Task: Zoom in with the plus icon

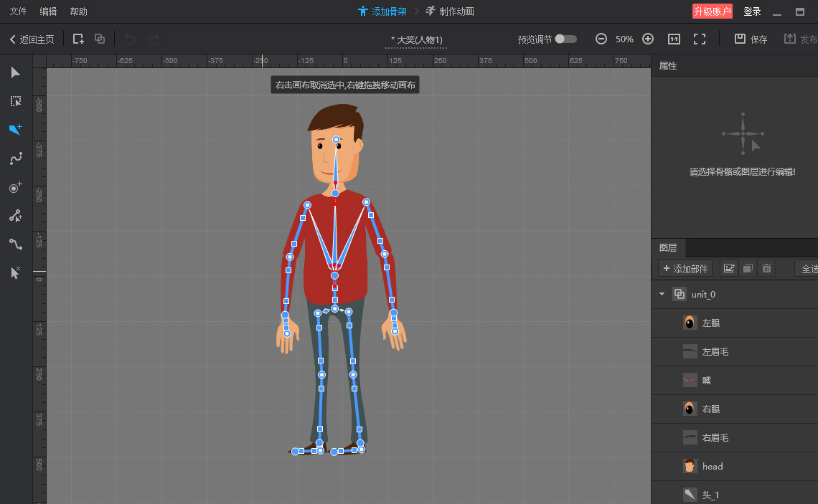Action: click(647, 39)
